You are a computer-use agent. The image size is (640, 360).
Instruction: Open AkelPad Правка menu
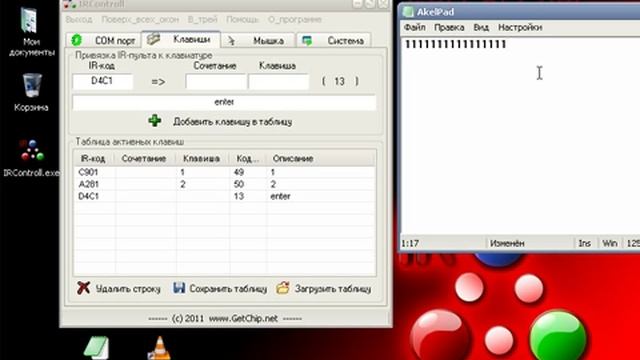449,27
